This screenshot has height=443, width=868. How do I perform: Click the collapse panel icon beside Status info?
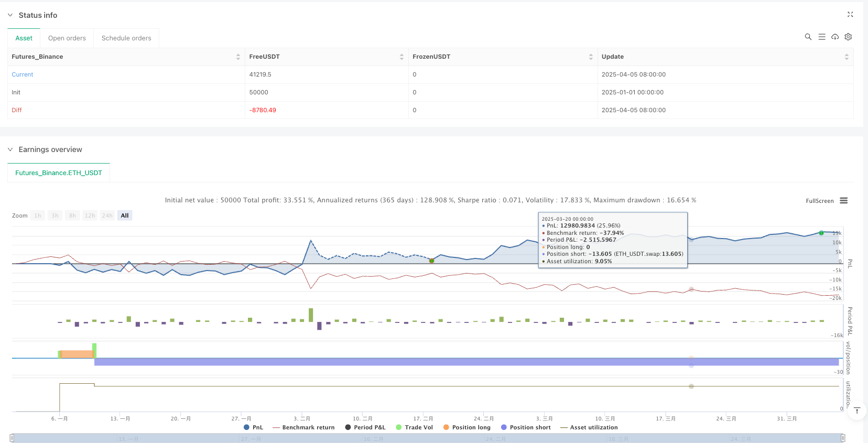point(850,15)
